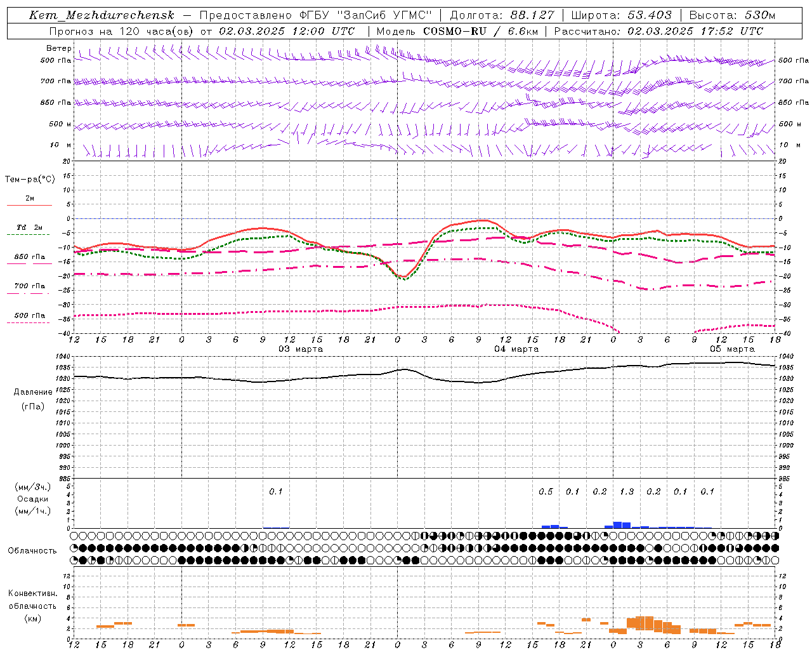The width and height of the screenshot is (812, 650).
Task: Click the tallest orange convective cloud bar
Action: 645,623
